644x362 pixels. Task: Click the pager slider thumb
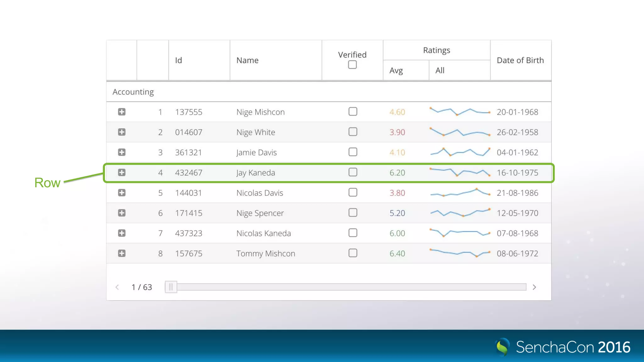171,287
